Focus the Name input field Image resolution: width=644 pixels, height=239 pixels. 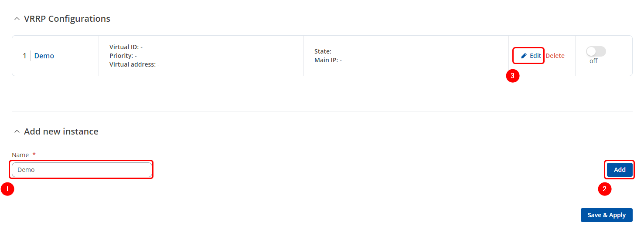[x=82, y=170]
